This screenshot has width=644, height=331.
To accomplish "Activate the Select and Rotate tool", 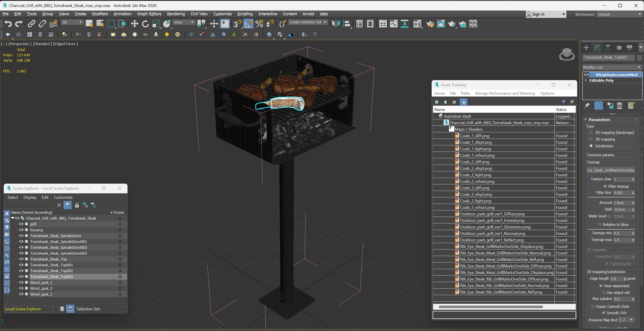I will [x=145, y=24].
